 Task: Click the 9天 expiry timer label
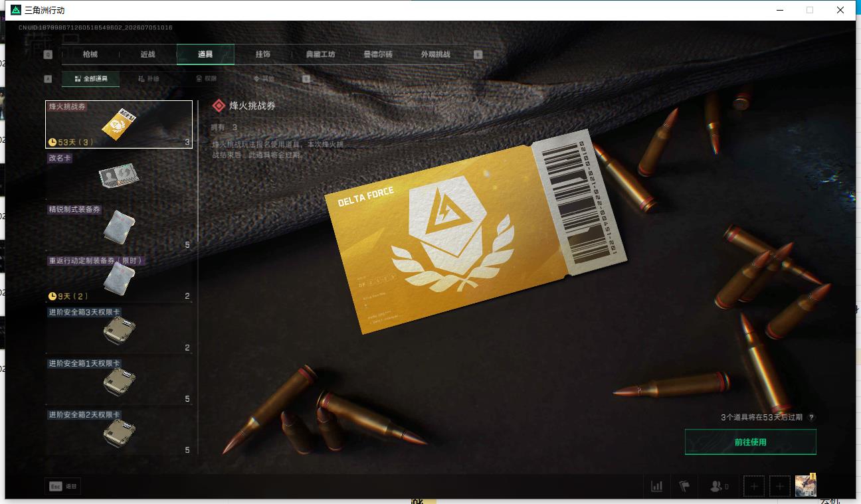point(68,296)
